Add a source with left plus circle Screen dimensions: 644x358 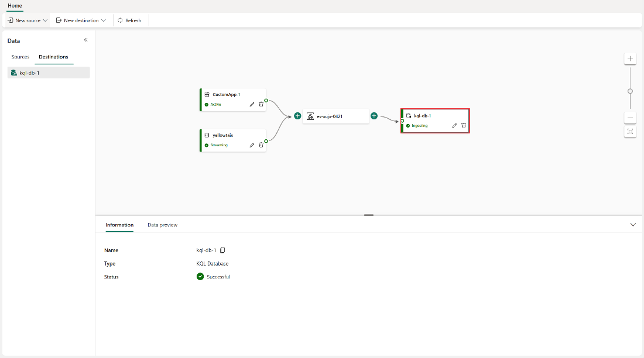tap(297, 116)
